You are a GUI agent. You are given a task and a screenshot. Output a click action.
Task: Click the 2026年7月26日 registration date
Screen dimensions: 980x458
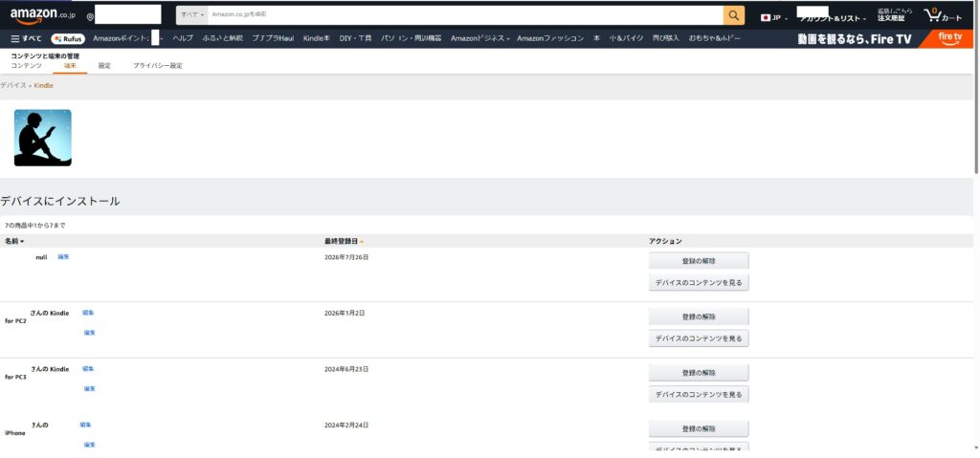tap(346, 257)
